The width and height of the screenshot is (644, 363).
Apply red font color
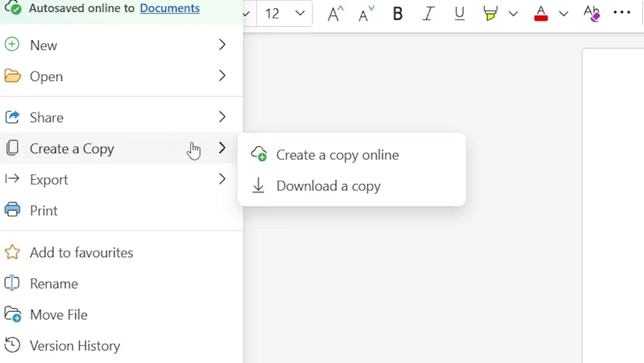541,14
